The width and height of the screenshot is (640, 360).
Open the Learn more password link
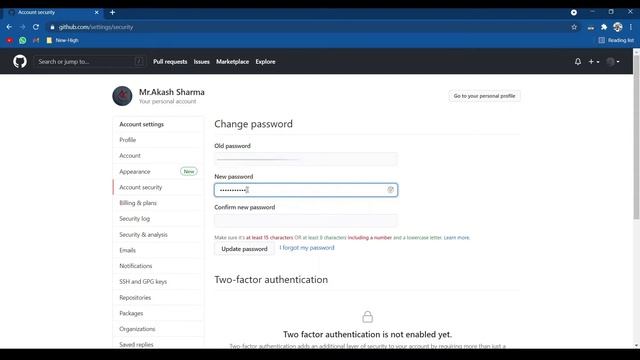tap(457, 238)
